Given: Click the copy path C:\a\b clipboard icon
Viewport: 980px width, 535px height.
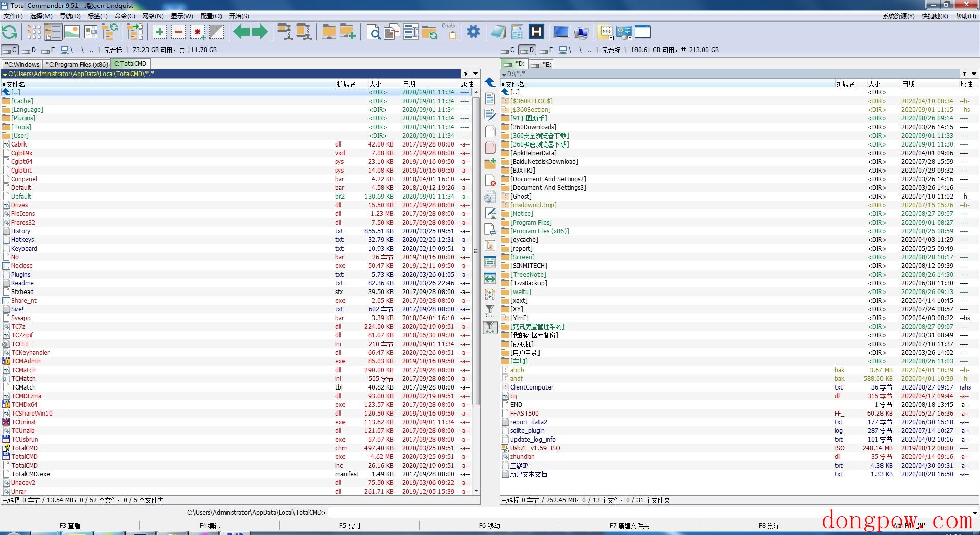Looking at the screenshot, I should 450,32.
